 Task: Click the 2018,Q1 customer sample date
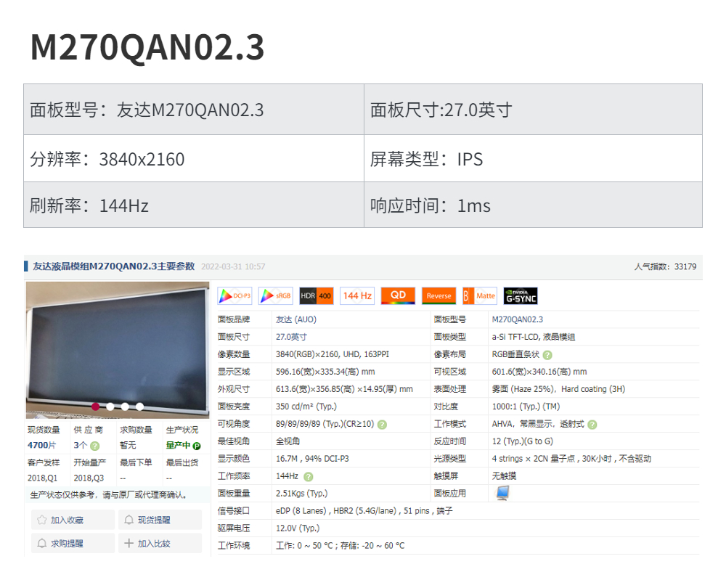click(x=43, y=478)
